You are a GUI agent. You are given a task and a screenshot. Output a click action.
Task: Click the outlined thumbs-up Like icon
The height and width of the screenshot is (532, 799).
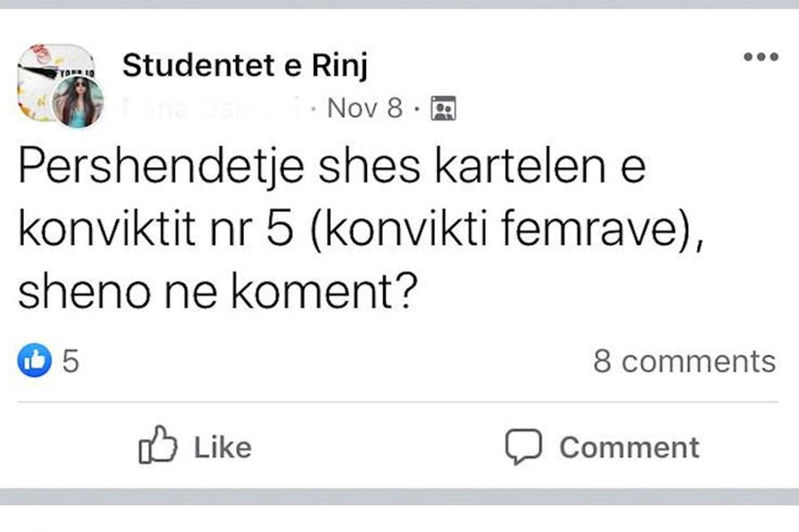click(158, 446)
